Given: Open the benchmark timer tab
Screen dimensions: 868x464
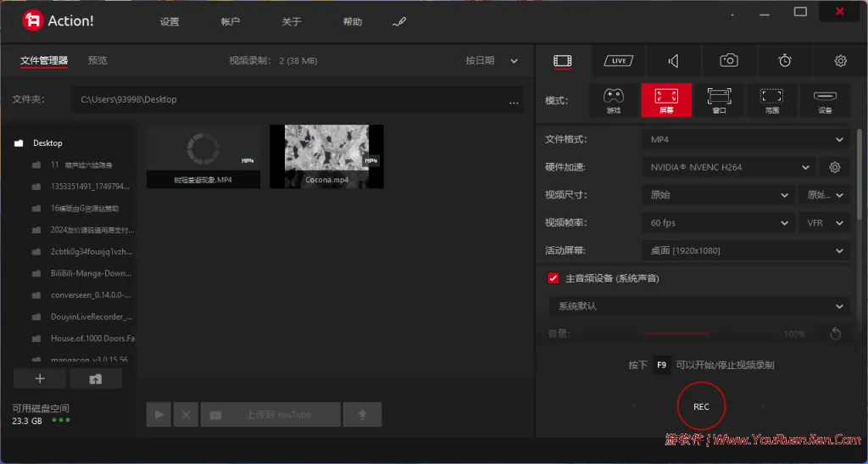Looking at the screenshot, I should tap(785, 61).
